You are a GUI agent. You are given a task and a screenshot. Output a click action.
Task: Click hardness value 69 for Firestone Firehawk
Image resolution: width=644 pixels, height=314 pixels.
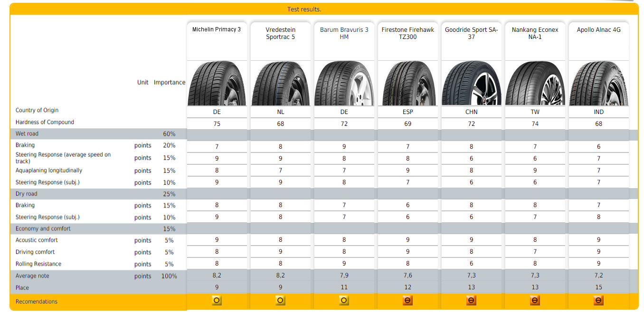point(408,124)
